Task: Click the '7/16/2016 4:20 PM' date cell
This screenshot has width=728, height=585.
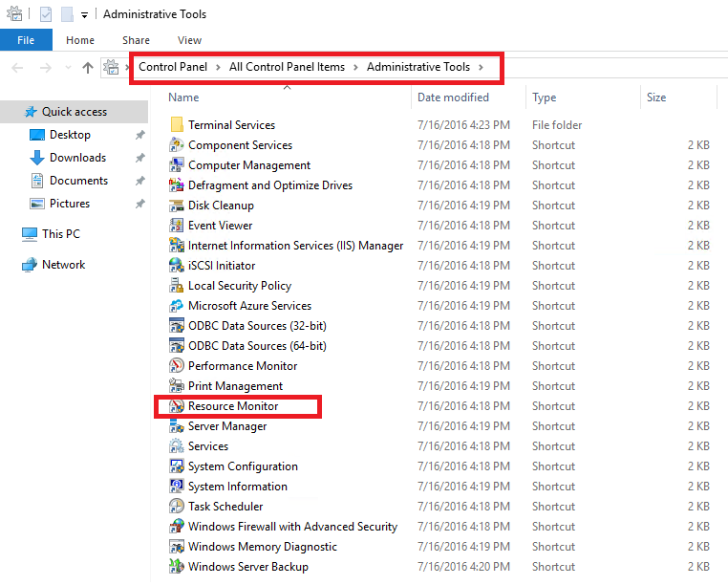Action: [x=463, y=567]
